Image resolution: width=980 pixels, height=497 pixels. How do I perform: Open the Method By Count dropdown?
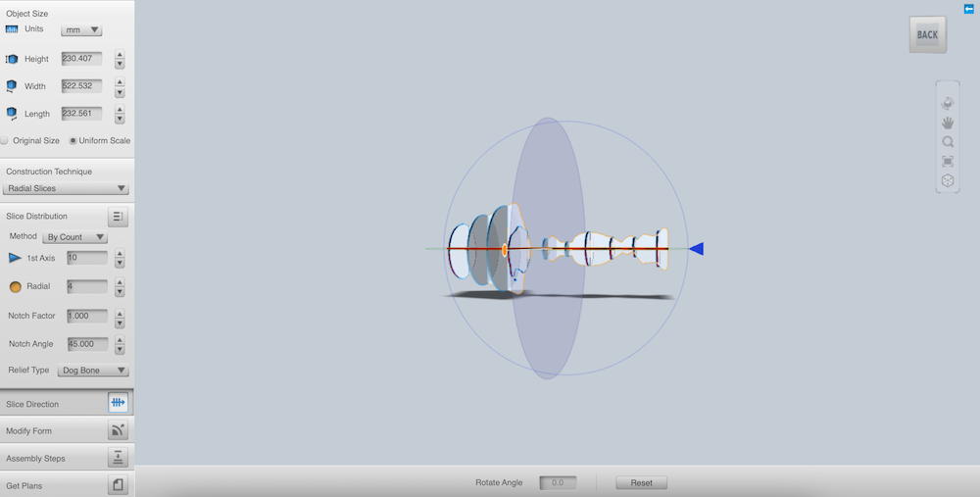tap(75, 237)
